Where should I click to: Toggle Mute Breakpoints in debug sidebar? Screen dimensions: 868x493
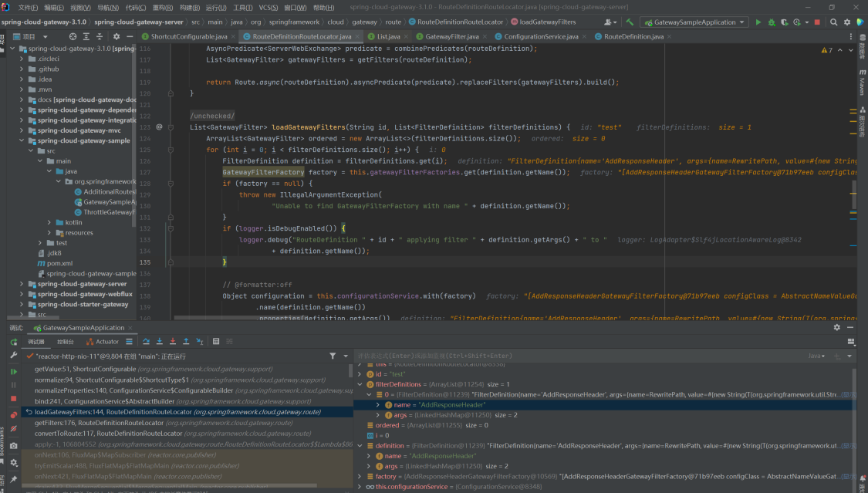click(14, 428)
